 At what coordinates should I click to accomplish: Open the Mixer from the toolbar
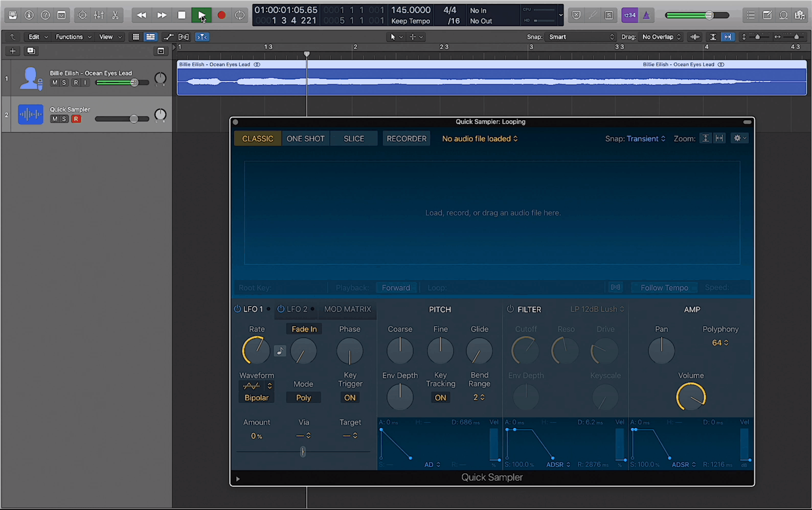[99, 15]
